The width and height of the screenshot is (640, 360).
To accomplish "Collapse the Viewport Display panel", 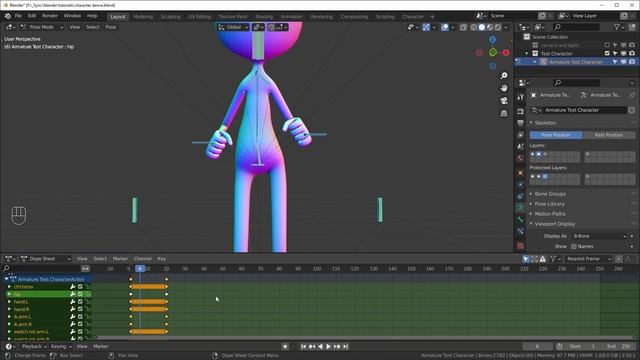I will pyautogui.click(x=555, y=224).
